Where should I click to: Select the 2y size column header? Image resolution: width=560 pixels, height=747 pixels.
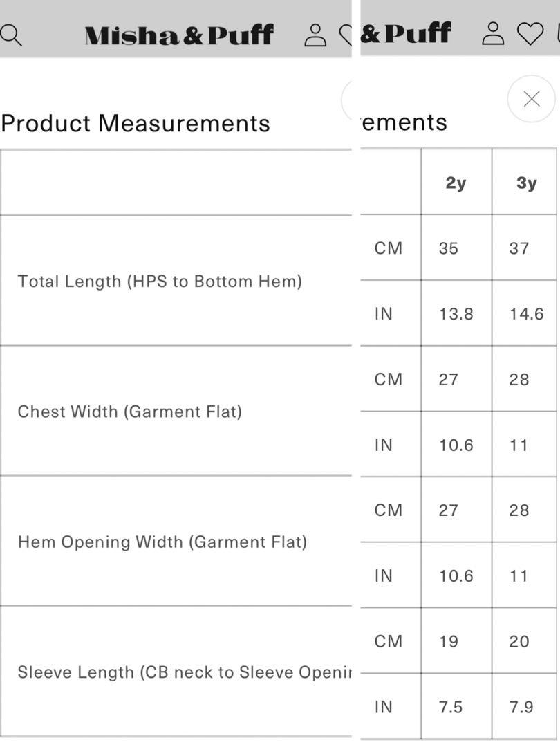click(456, 182)
